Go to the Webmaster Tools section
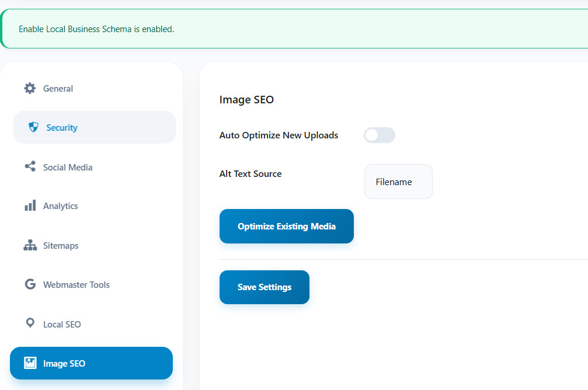The width and height of the screenshot is (588, 390). tap(76, 284)
